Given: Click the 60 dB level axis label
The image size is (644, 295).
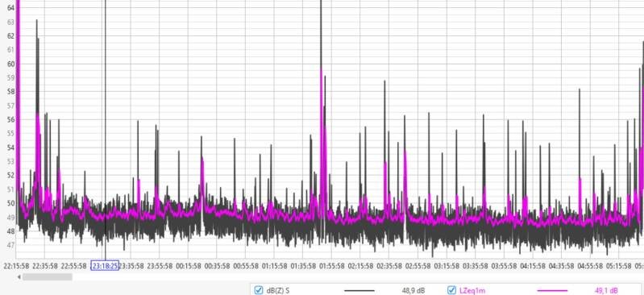Looking at the screenshot, I should pos(10,64).
